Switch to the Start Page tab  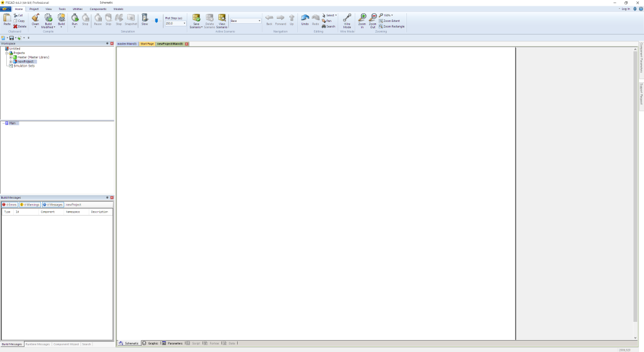click(x=147, y=44)
